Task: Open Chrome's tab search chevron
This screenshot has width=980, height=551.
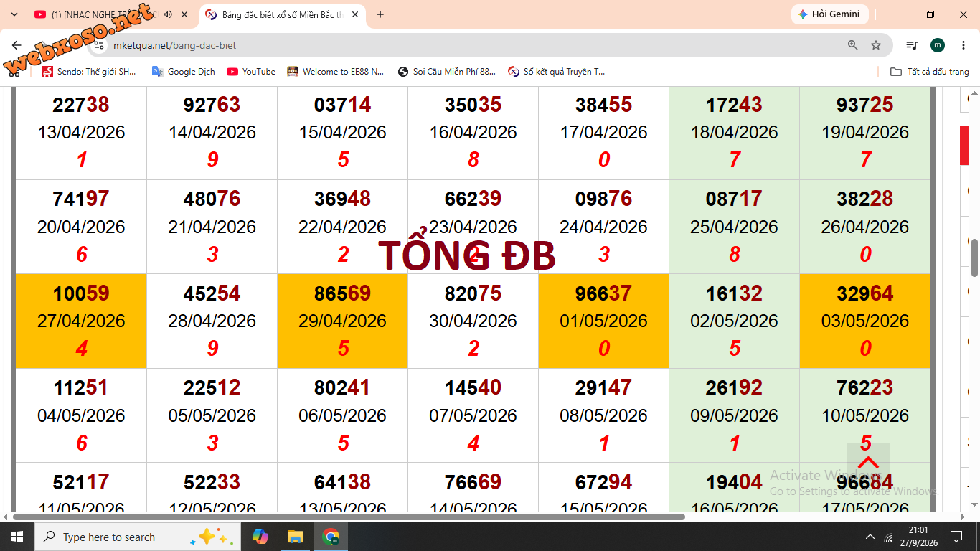Action: [x=14, y=14]
